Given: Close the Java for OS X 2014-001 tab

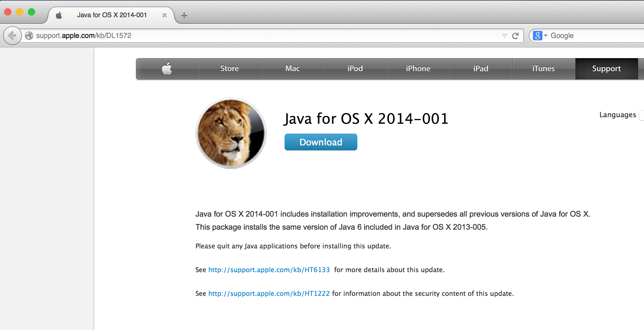Looking at the screenshot, I should point(164,15).
